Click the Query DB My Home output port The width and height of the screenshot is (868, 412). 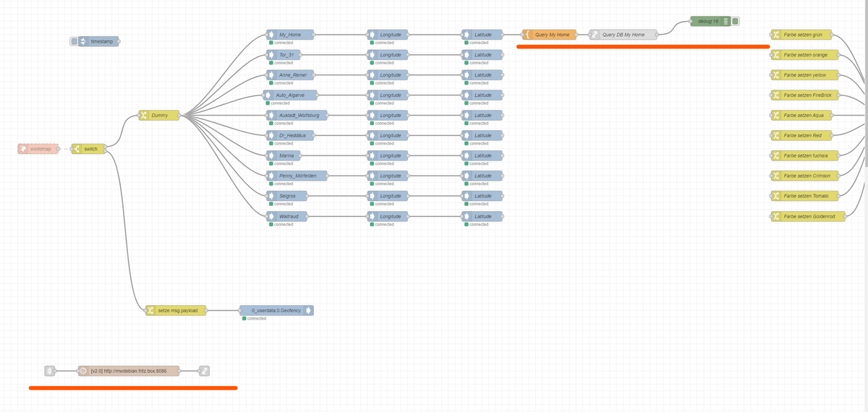[658, 35]
